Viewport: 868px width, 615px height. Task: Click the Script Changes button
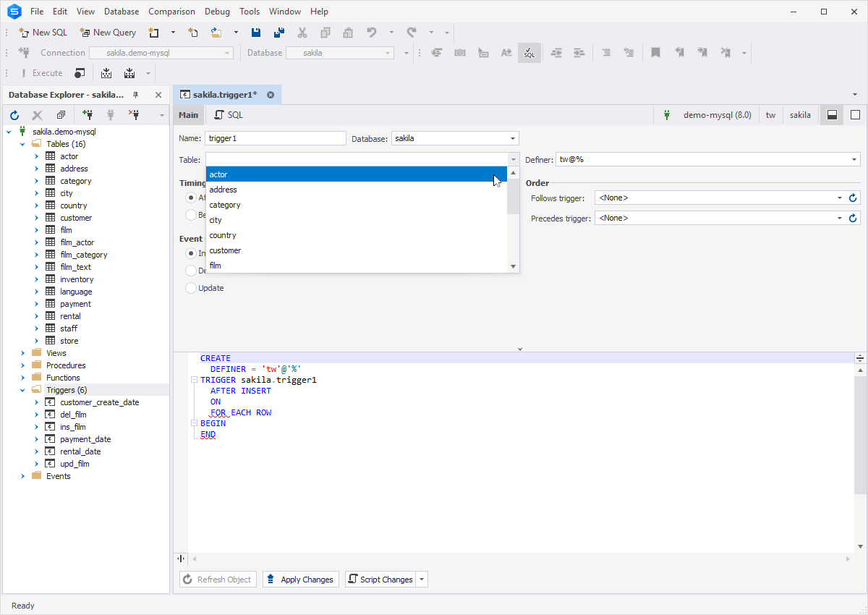(x=380, y=579)
